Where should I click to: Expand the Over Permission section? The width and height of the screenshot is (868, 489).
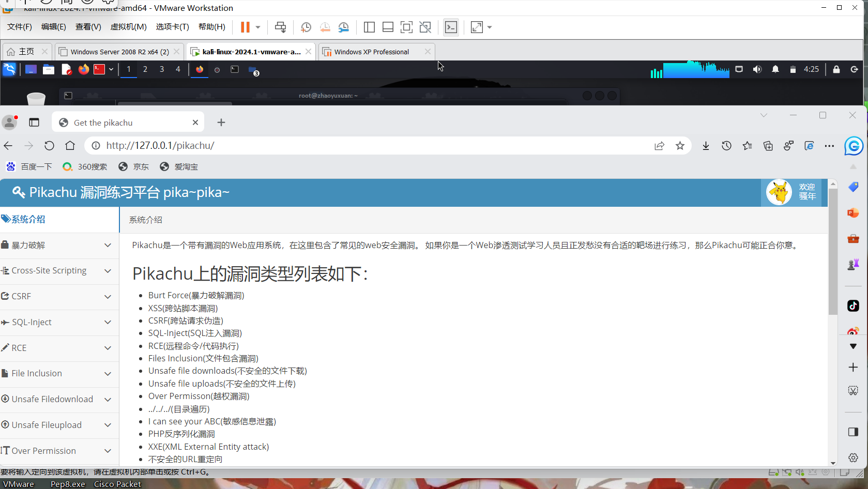[x=59, y=451]
